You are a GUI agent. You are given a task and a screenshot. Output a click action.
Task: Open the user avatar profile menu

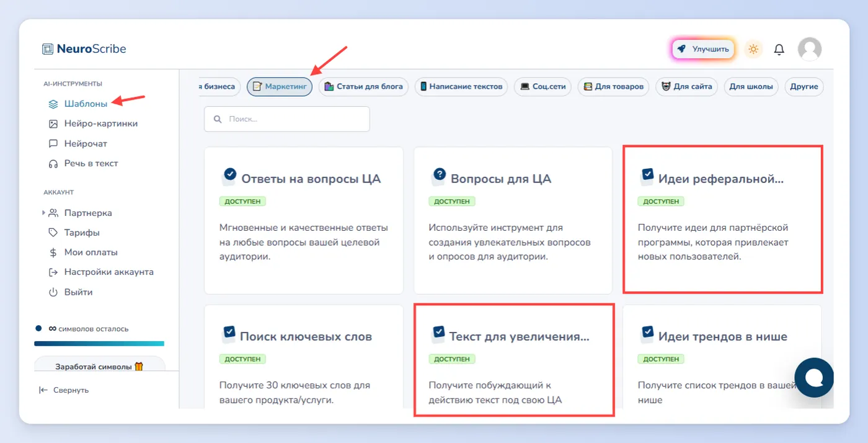tap(810, 49)
